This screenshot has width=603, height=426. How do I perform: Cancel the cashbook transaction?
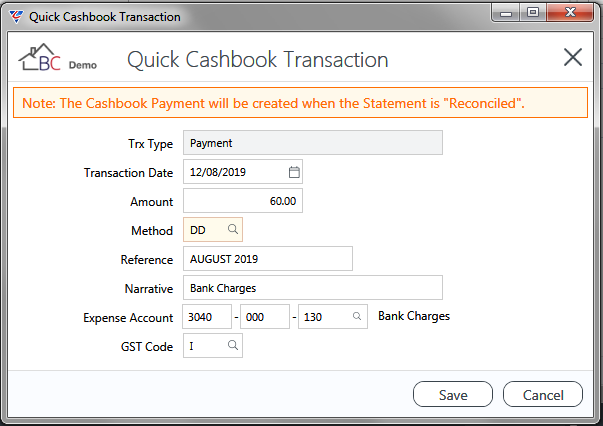pyautogui.click(x=543, y=394)
